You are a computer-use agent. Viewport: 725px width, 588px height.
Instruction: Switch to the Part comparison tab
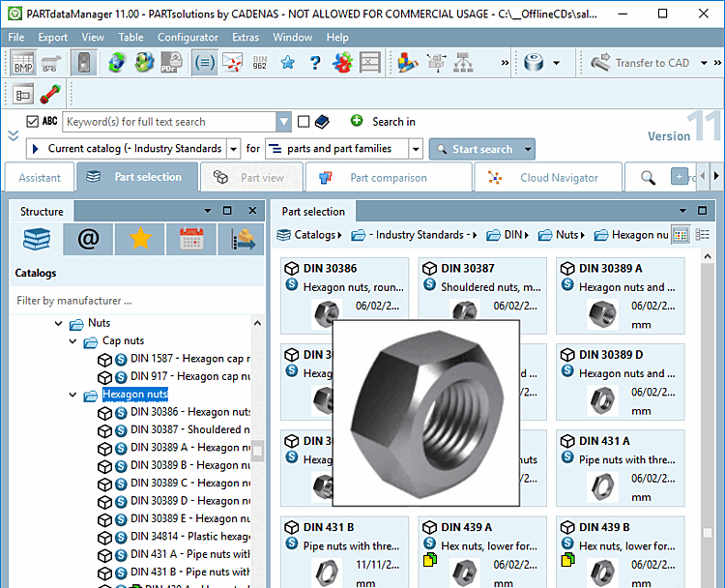(387, 178)
